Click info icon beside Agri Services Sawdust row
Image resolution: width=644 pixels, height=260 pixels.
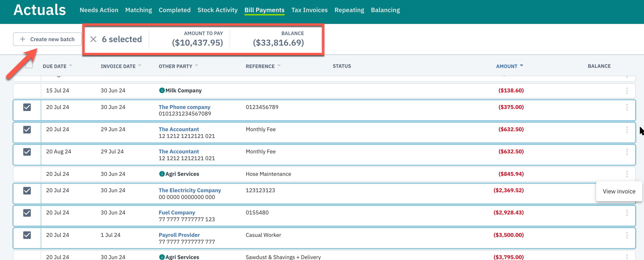(x=162, y=257)
